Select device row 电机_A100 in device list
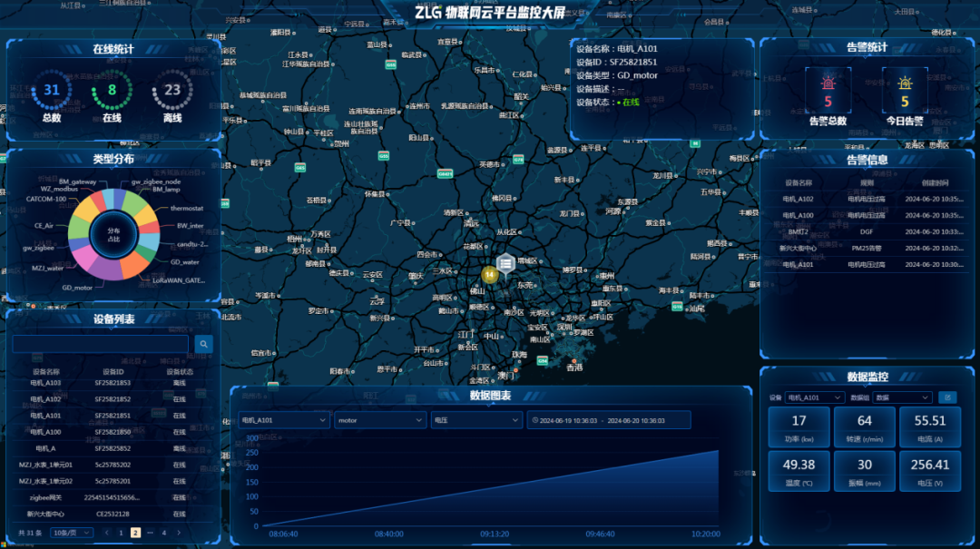Image resolution: width=980 pixels, height=549 pixels. (x=113, y=432)
